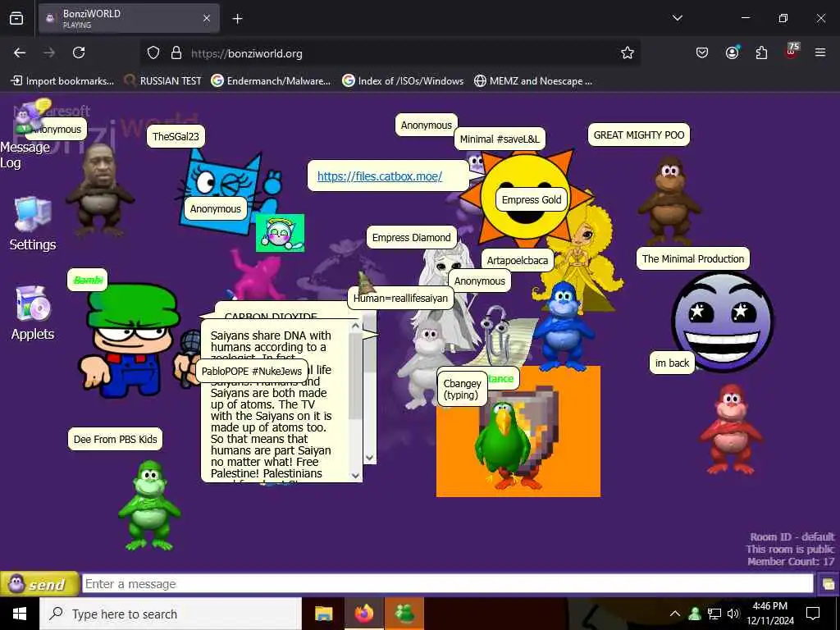Click the Human=reallifesaiyan name tag
Viewport: 840px width, 630px height.
[400, 299]
